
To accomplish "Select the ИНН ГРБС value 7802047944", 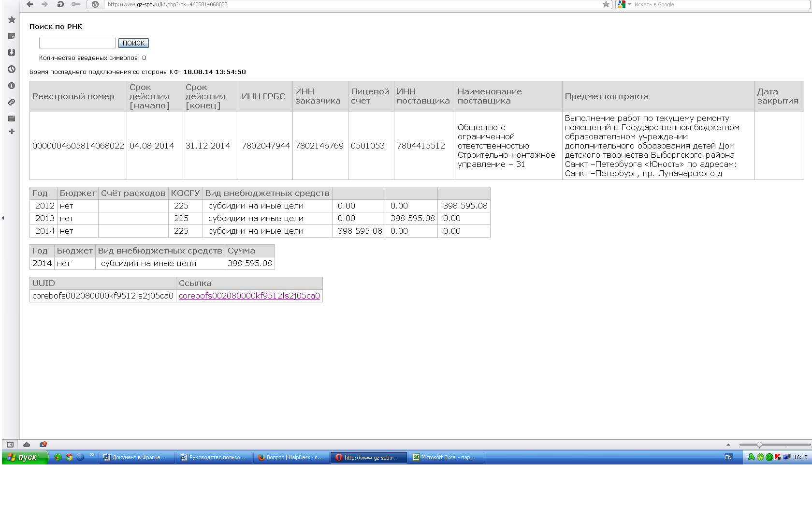I will [x=266, y=146].
